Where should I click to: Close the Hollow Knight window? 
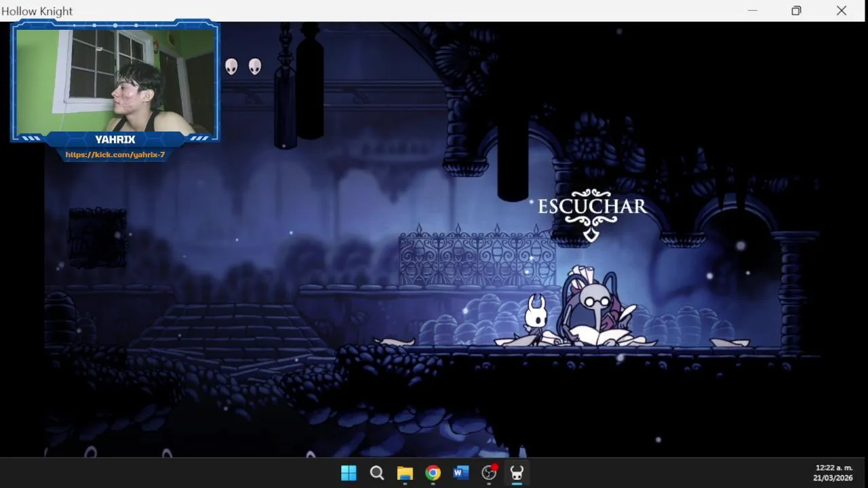[x=842, y=11]
